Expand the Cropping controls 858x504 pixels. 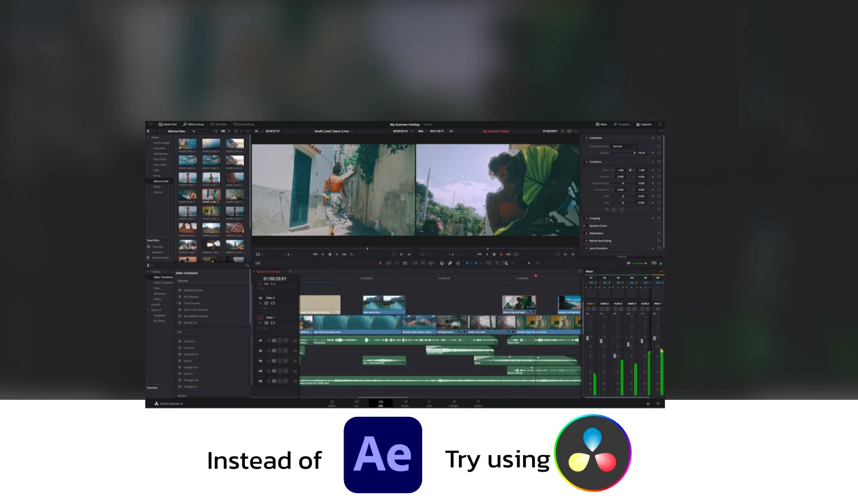click(x=594, y=218)
